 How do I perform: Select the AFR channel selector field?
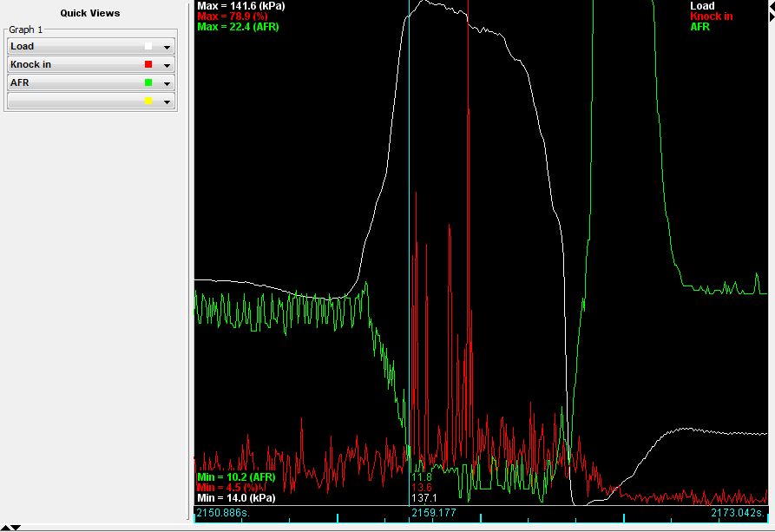[74, 82]
